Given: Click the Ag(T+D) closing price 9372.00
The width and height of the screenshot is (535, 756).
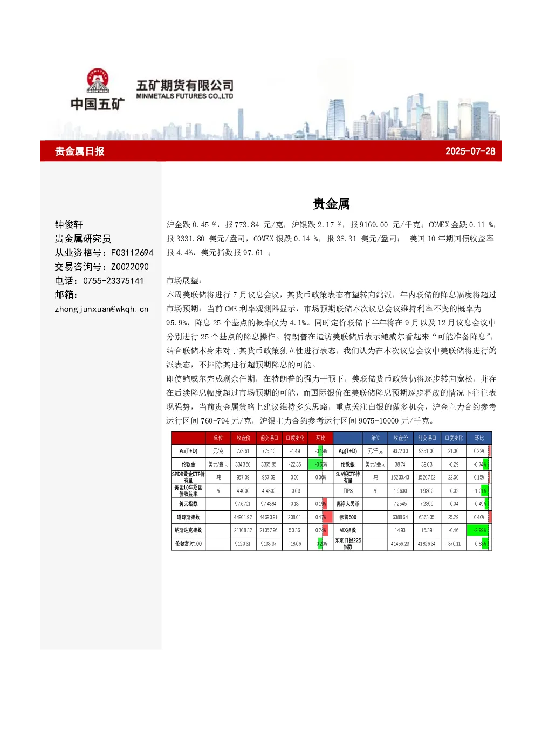Looking at the screenshot, I should coord(400,451).
